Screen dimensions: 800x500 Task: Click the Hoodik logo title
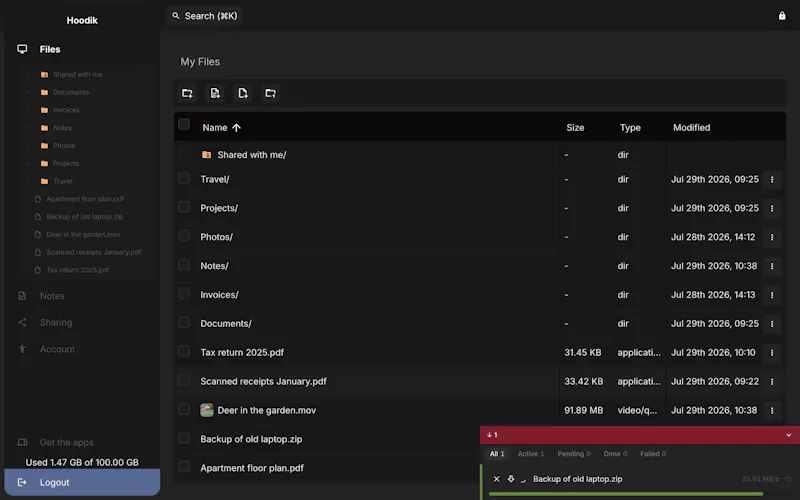82,20
